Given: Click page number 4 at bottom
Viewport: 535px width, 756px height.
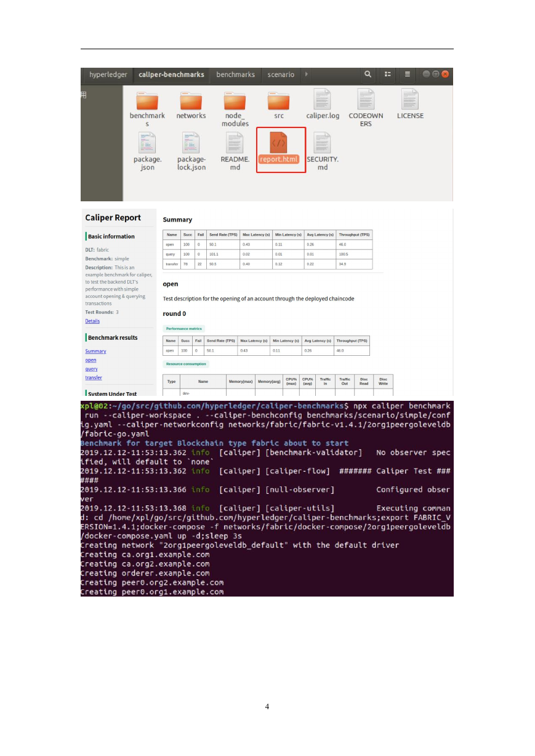Looking at the screenshot, I should [x=267, y=706].
